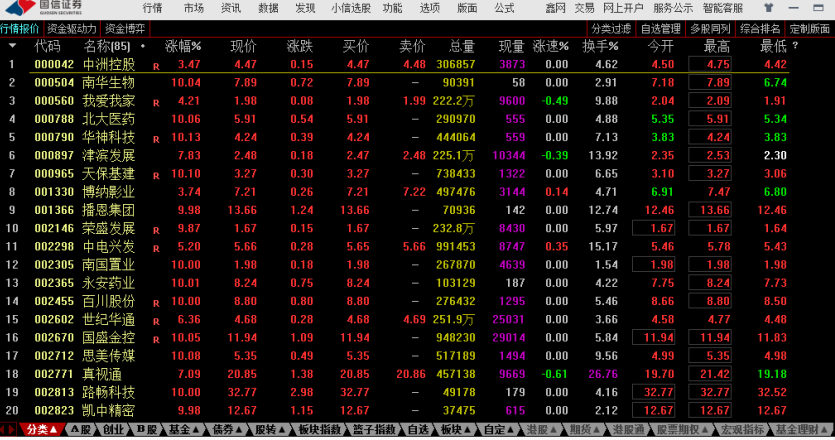Open the 小信选股 menu
The width and height of the screenshot is (835, 440).
coord(350,8)
